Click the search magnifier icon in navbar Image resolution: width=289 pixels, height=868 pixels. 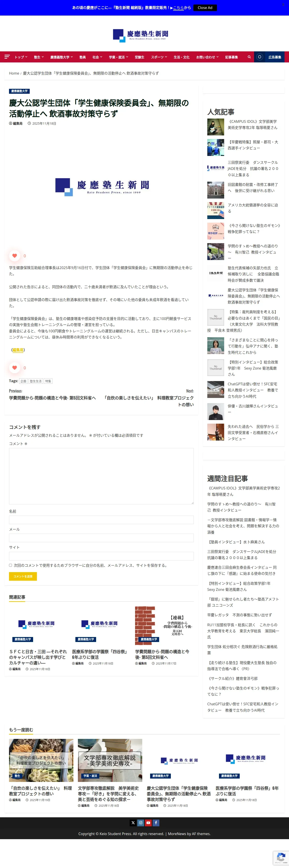pyautogui.click(x=249, y=57)
